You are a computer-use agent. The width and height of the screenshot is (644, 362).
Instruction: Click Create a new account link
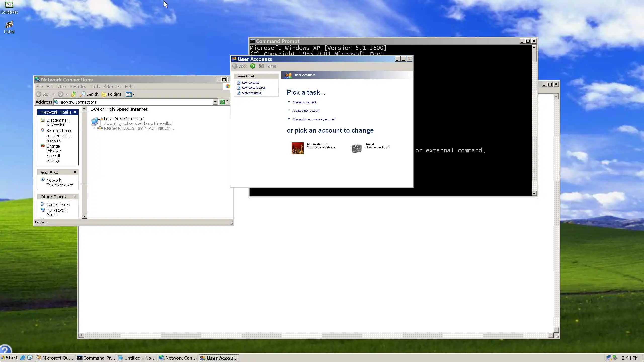coord(306,111)
